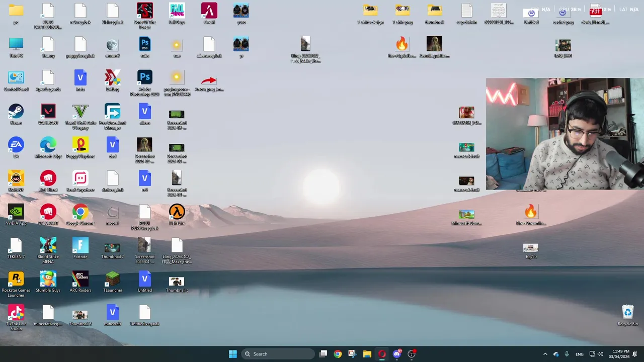Open the Send Anywhere shortcut
644x362 pixels.
click(80, 182)
